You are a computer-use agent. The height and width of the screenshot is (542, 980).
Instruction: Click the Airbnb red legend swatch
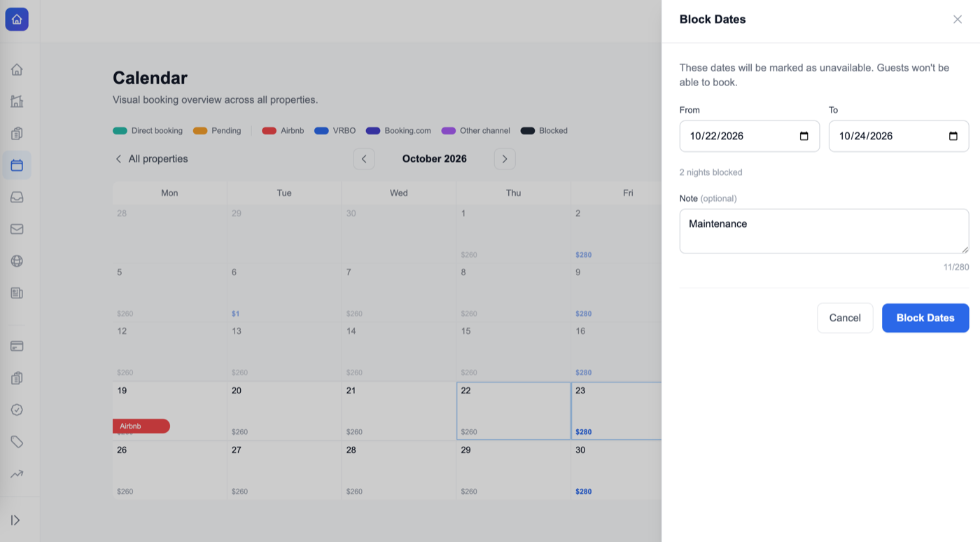269,131
